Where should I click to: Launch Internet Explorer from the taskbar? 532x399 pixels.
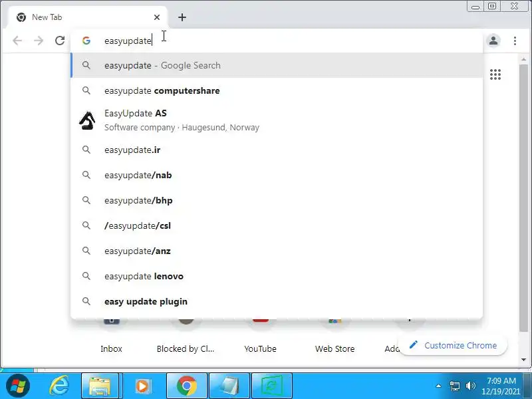[59, 386]
